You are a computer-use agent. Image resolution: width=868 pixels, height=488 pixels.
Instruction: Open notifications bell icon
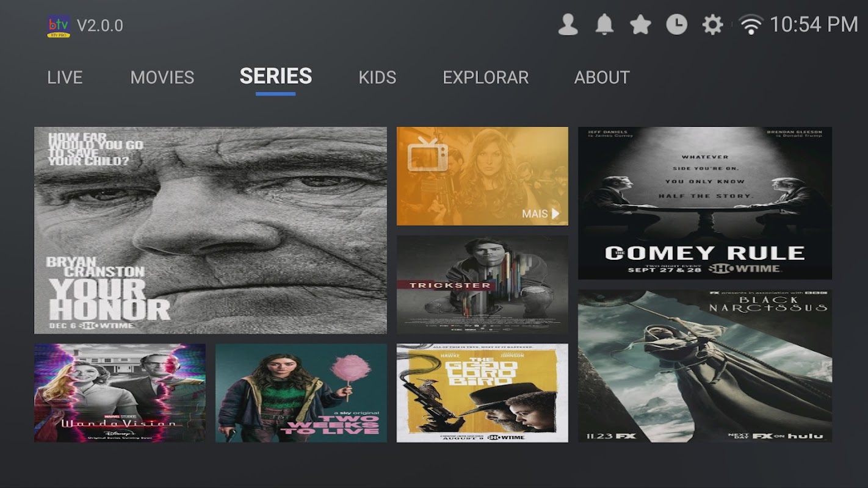tap(604, 25)
